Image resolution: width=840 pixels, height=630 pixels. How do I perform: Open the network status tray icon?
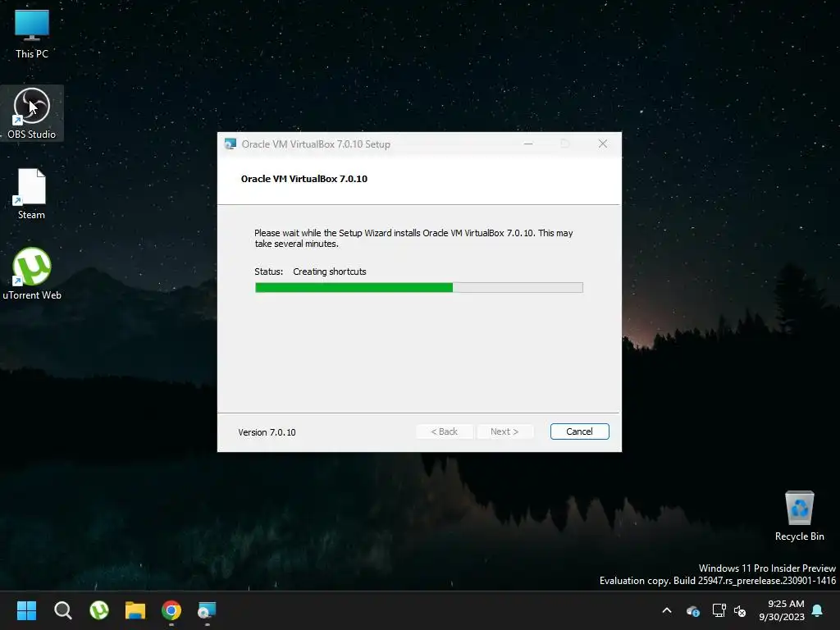click(719, 610)
